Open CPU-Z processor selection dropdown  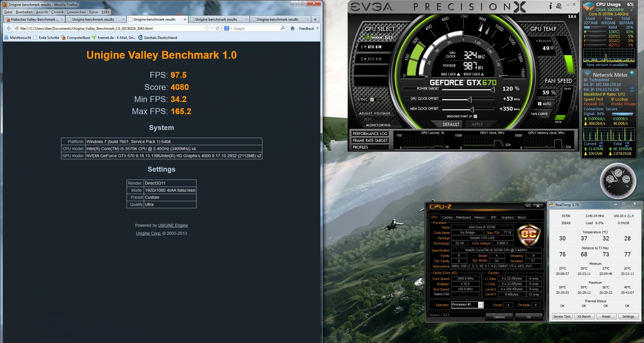pyautogui.click(x=480, y=305)
